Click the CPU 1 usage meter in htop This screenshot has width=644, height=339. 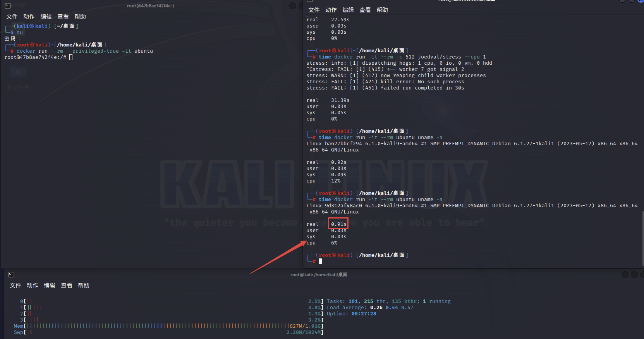coord(172,308)
